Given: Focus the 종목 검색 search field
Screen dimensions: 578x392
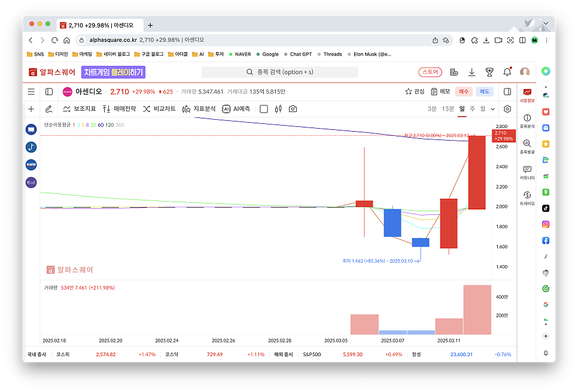Looking at the screenshot, I should [x=279, y=72].
